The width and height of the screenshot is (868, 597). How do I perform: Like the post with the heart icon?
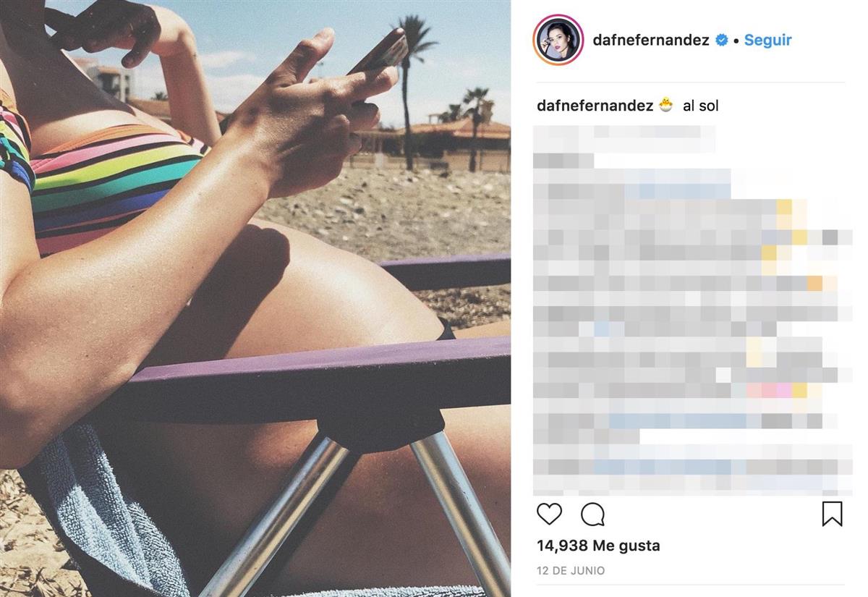click(550, 514)
